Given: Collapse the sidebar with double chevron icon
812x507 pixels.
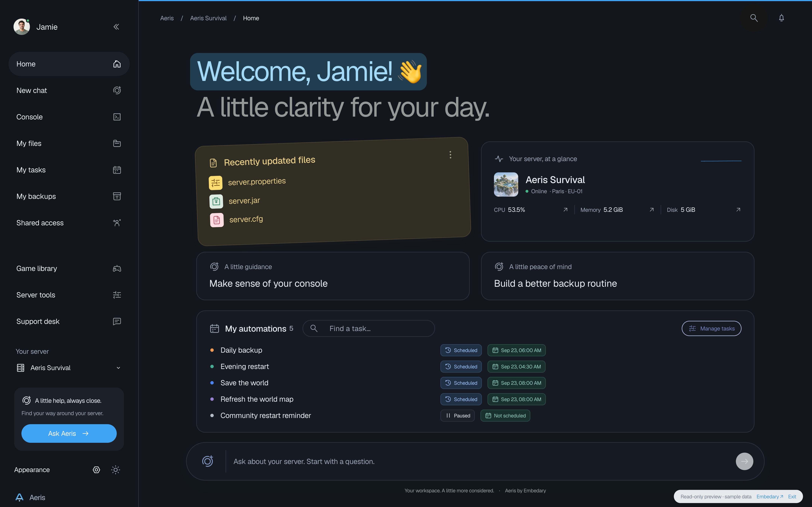Looking at the screenshot, I should coord(116,27).
